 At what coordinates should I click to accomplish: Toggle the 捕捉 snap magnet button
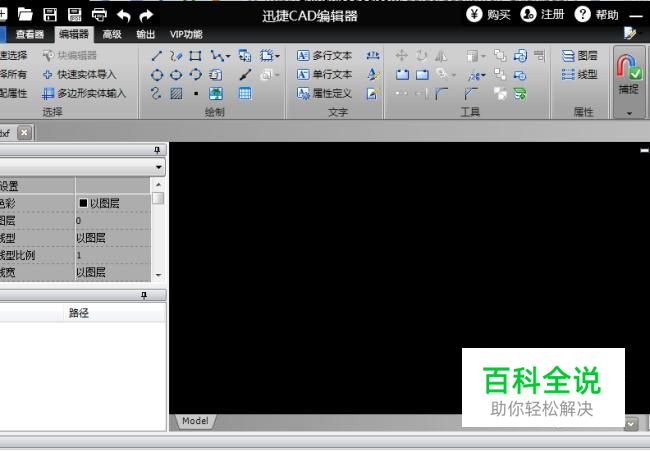pyautogui.click(x=629, y=75)
